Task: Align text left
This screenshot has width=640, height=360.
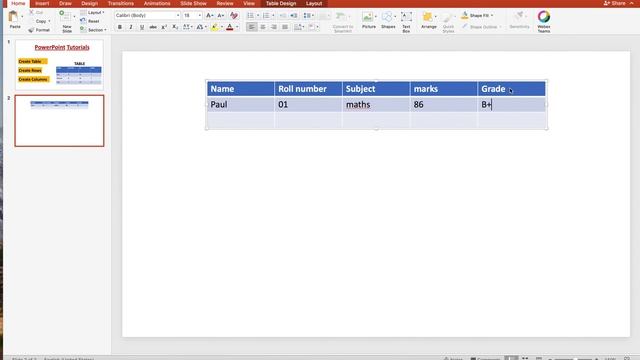Action: tap(251, 27)
